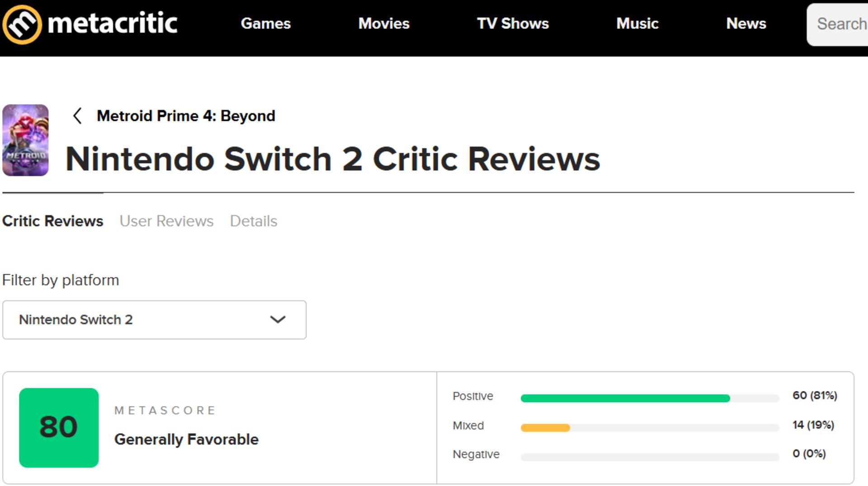Open the TV Shows section
This screenshot has width=868, height=486.
513,24
